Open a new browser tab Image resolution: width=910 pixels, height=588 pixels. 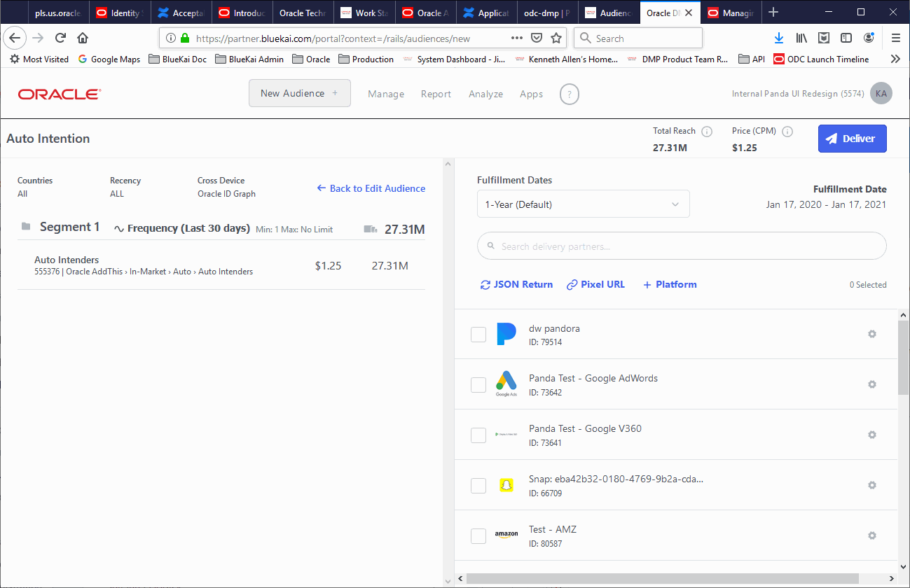pyautogui.click(x=773, y=12)
